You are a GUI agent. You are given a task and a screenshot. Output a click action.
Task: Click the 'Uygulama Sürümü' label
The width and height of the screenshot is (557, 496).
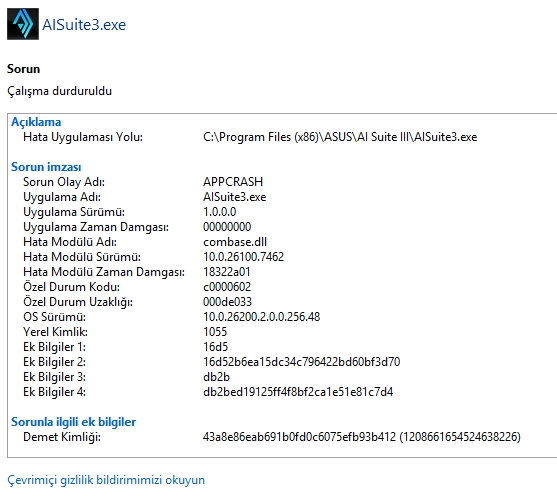74,212
